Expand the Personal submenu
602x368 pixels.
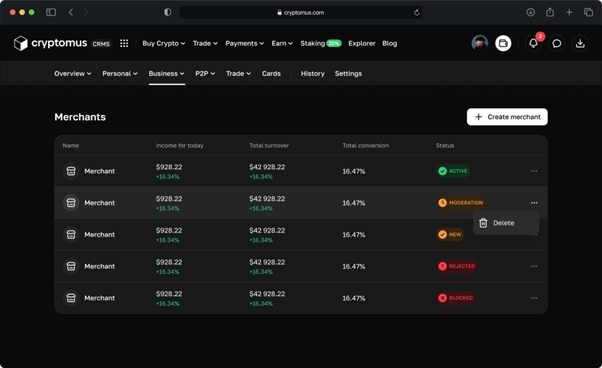120,73
